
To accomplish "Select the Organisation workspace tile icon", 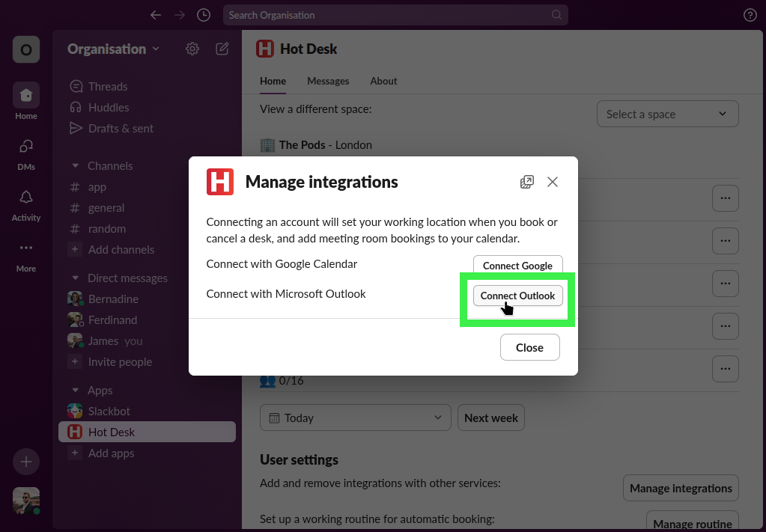I will pos(26,49).
